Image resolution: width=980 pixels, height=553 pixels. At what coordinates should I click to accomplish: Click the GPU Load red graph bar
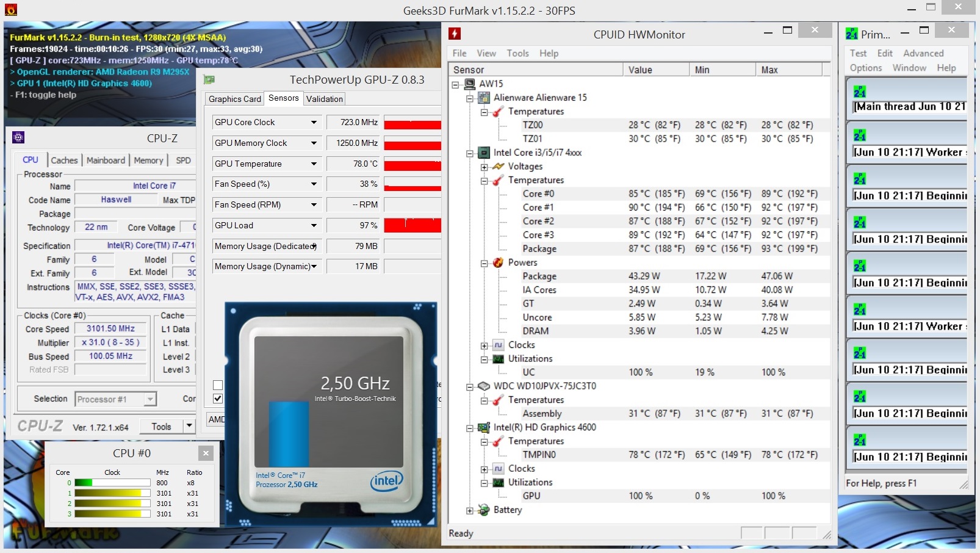pos(413,225)
